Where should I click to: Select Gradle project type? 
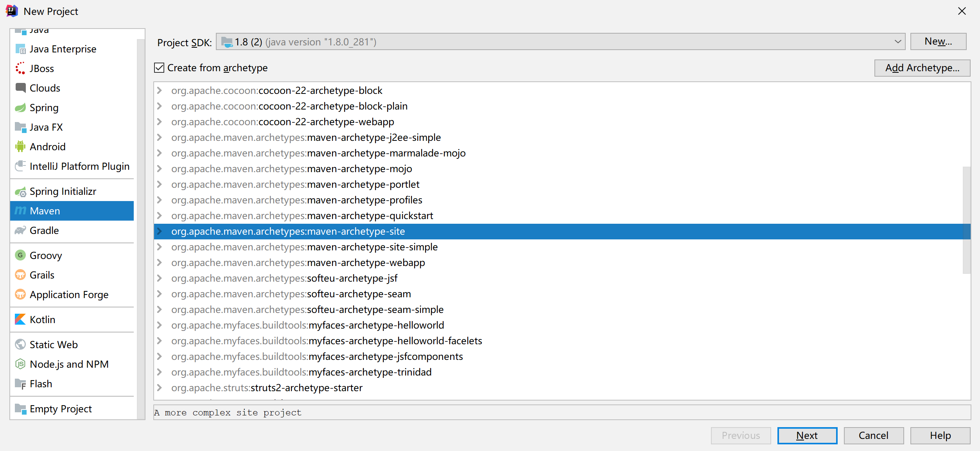72,230
